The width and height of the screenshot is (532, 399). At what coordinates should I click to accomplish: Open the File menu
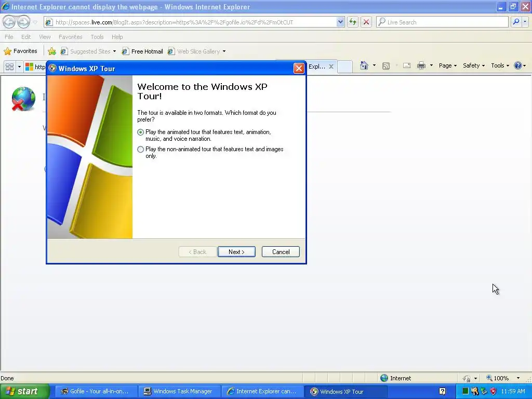coord(9,37)
